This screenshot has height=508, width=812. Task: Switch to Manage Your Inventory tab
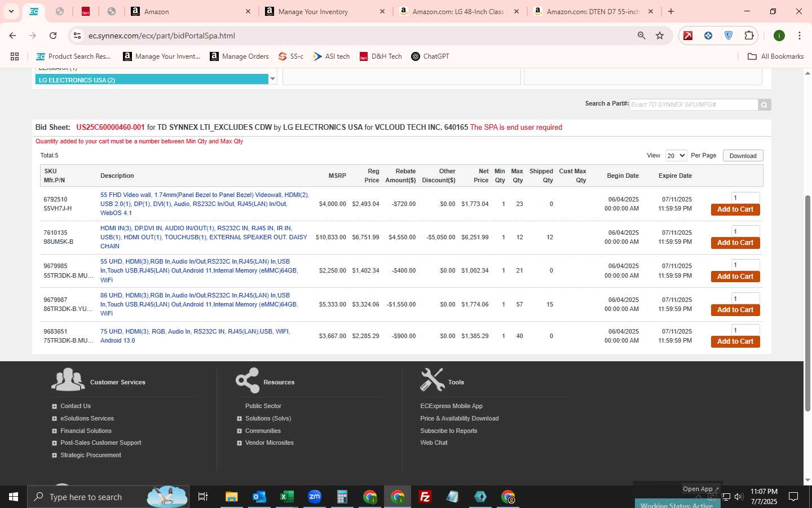pos(325,11)
